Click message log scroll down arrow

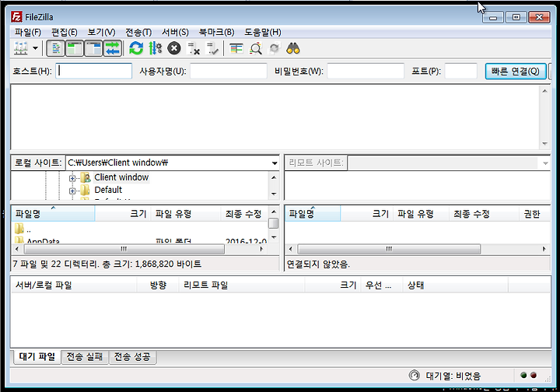pyautogui.click(x=544, y=144)
